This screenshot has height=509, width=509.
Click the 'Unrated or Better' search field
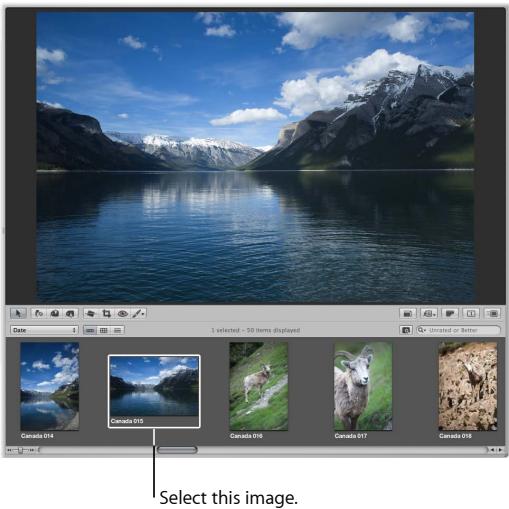tap(459, 330)
